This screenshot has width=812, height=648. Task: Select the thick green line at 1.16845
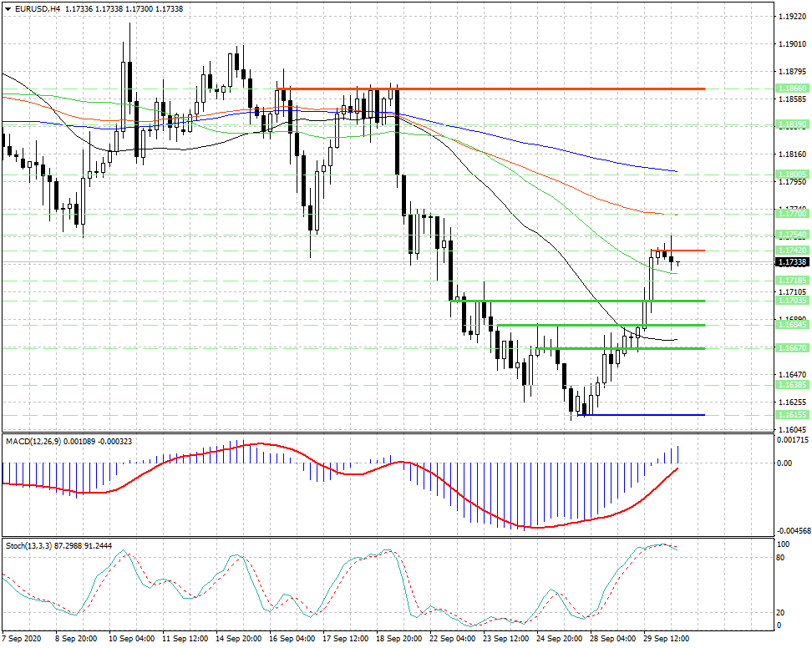(x=601, y=325)
